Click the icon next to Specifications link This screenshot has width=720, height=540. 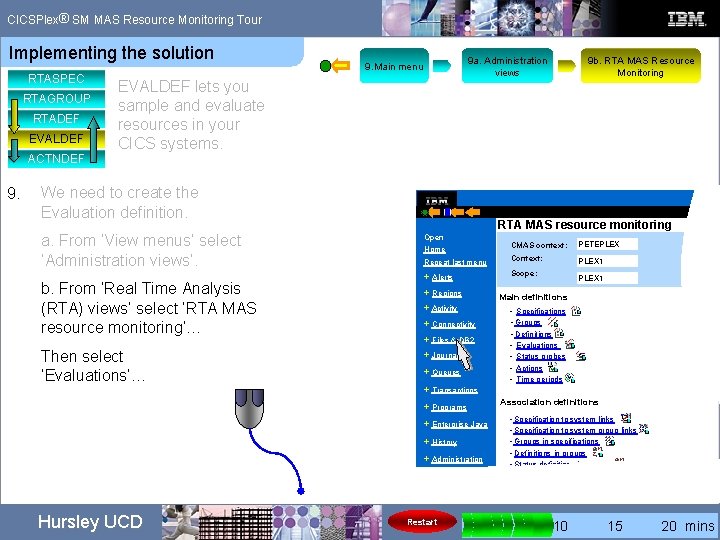pos(576,311)
